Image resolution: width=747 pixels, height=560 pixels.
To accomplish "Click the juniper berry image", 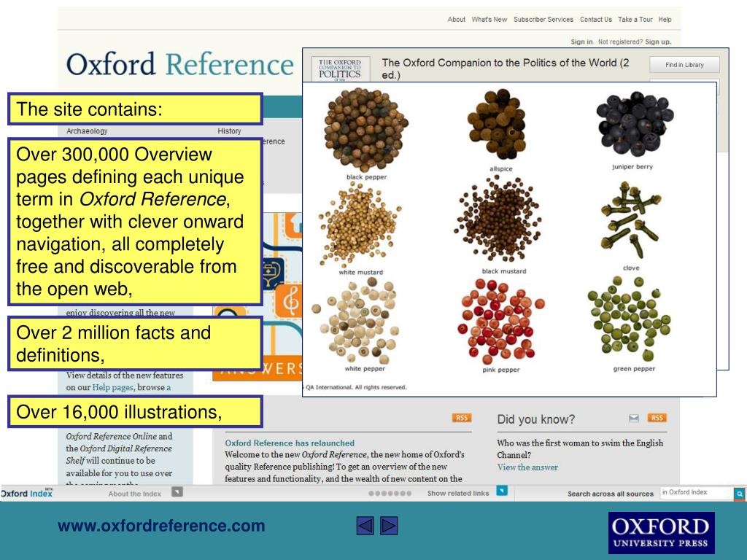I will click(635, 124).
